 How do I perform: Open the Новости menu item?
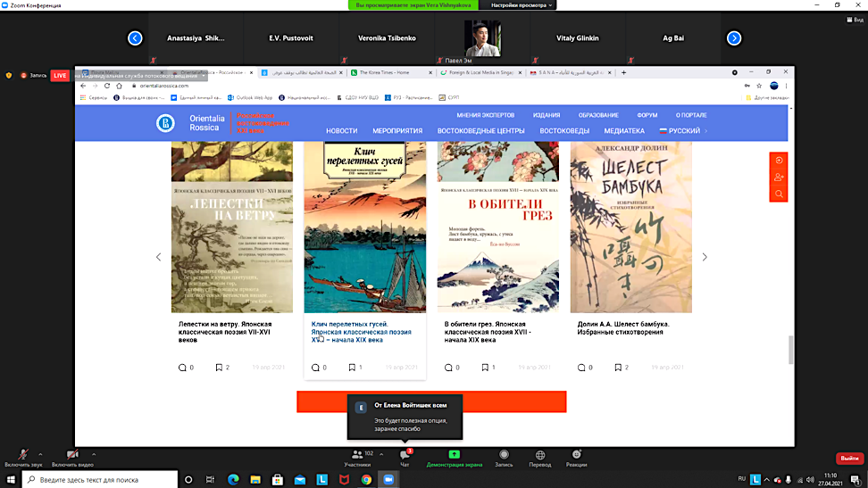point(341,131)
